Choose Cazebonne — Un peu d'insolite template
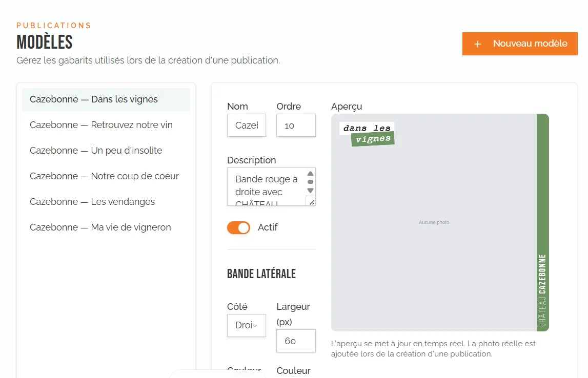Screen dimensions: 588x378 [106, 150]
